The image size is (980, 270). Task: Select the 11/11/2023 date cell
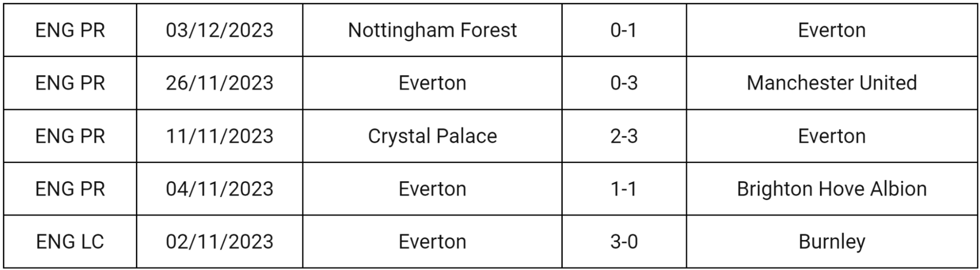click(220, 136)
